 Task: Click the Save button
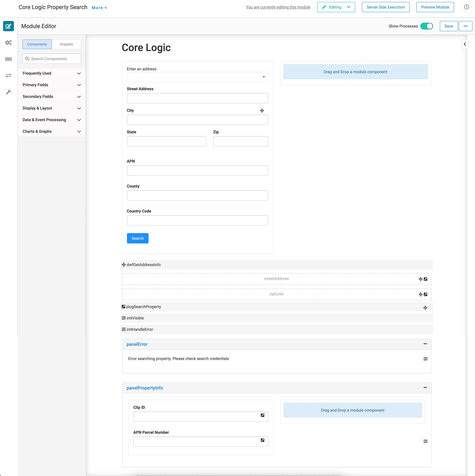tap(449, 26)
